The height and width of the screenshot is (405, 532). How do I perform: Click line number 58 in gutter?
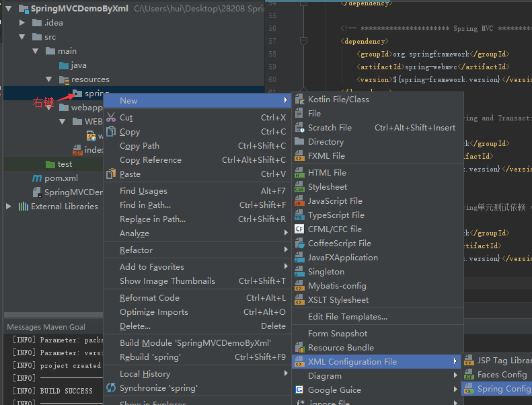pos(272,54)
